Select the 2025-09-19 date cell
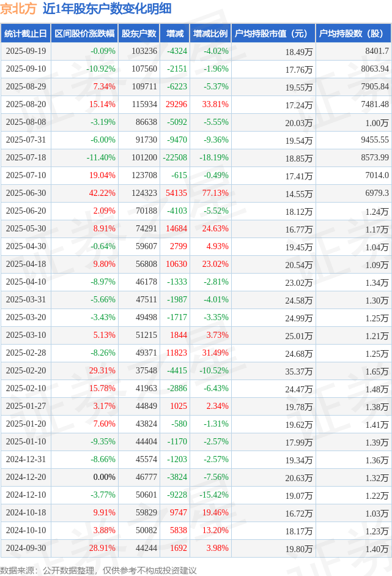This screenshot has height=576, width=392. click(x=26, y=51)
